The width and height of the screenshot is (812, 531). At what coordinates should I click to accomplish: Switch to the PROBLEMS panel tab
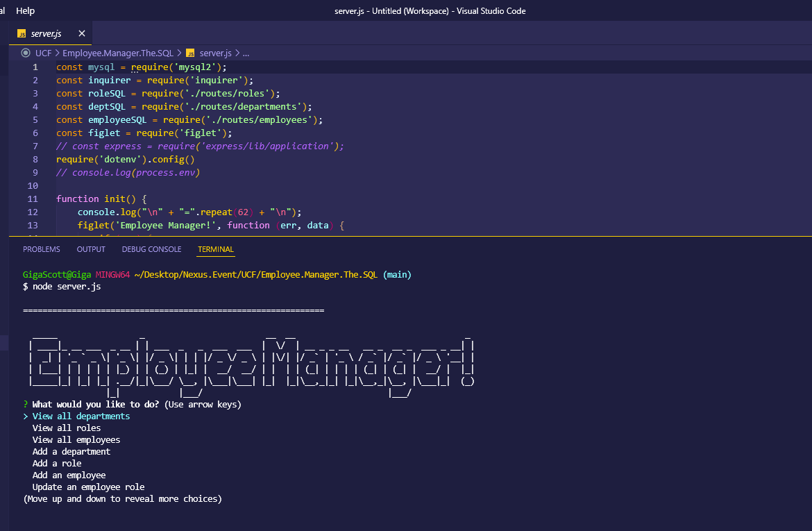(x=41, y=248)
